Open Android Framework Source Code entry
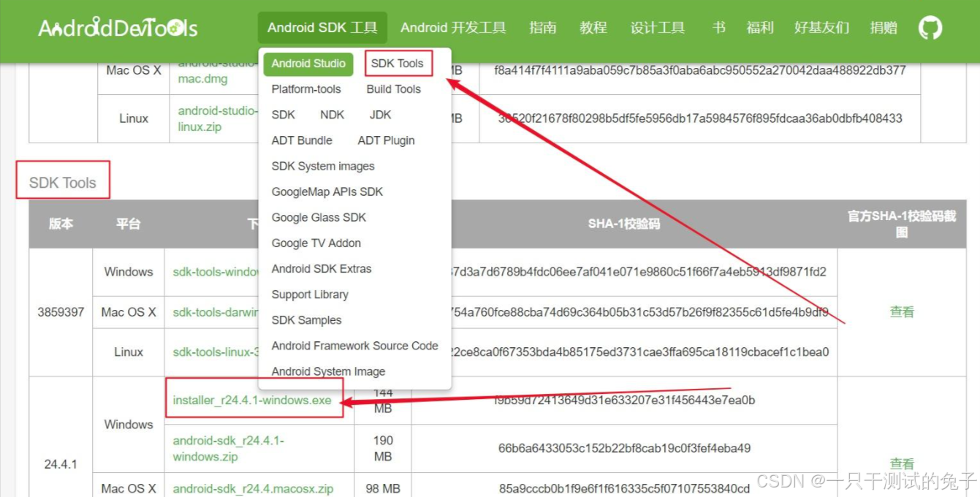The image size is (980, 497). (x=355, y=346)
